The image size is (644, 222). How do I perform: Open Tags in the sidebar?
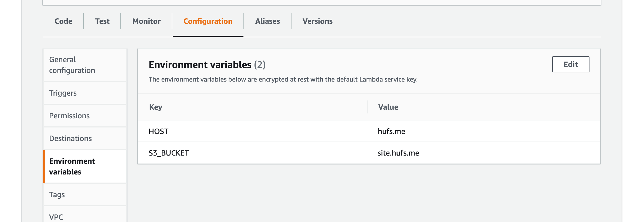click(57, 194)
